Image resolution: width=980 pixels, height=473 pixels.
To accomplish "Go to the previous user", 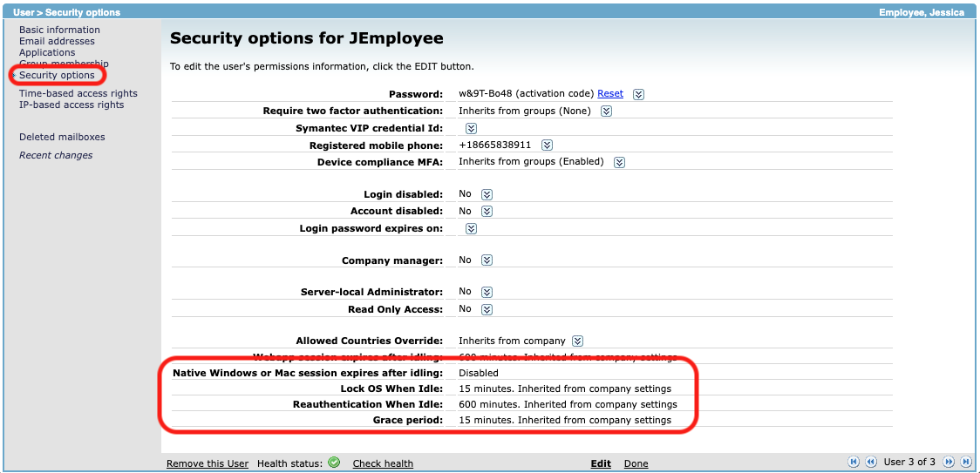I will 870,462.
